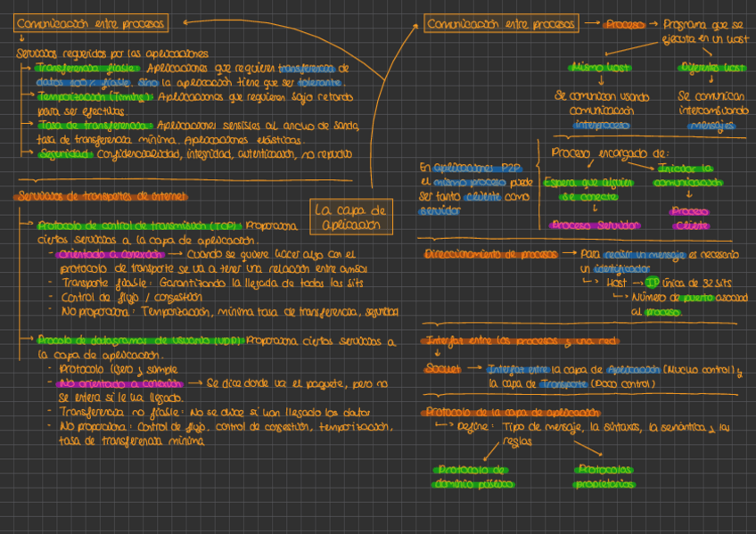Select the blue highlighted word "tolerante"
The width and height of the screenshot is (756, 534).
coord(319,82)
